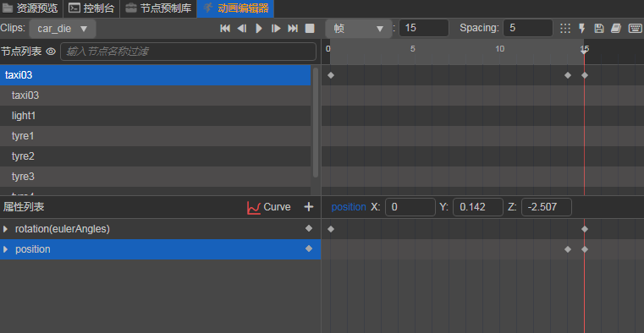Open the animation editor help book
The width and height of the screenshot is (644, 333).
pyautogui.click(x=616, y=28)
